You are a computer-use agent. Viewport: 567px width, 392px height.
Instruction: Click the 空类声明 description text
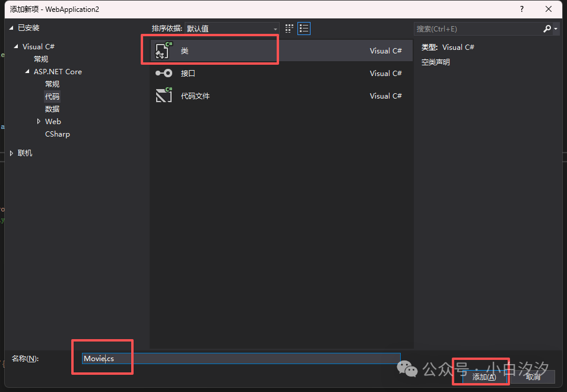435,62
